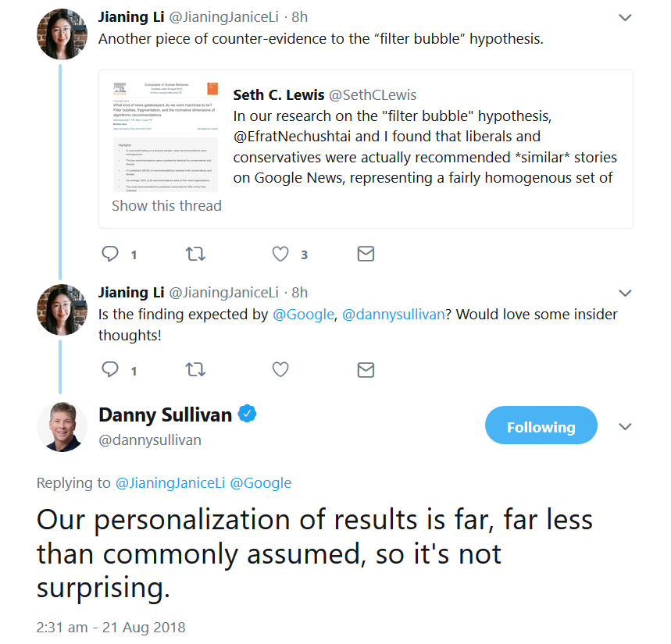Retweet the tweet asking Google for thoughts
The image size is (671, 644).
195,370
